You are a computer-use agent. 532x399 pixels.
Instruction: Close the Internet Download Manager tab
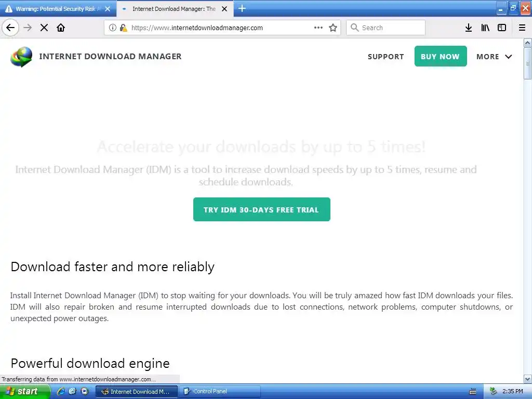coord(224,9)
